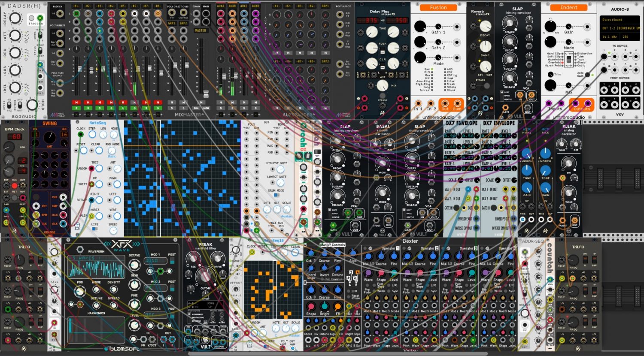The image size is (644, 356).
Task: Click the NoteSeq CLEAR button
Action: click(x=99, y=151)
